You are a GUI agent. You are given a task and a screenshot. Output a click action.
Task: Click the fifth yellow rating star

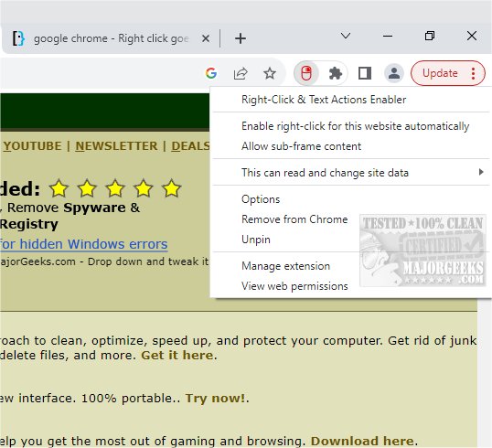(171, 188)
